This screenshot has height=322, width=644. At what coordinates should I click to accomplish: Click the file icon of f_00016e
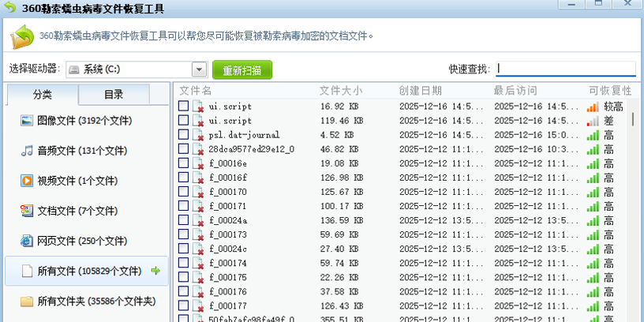pos(198,163)
